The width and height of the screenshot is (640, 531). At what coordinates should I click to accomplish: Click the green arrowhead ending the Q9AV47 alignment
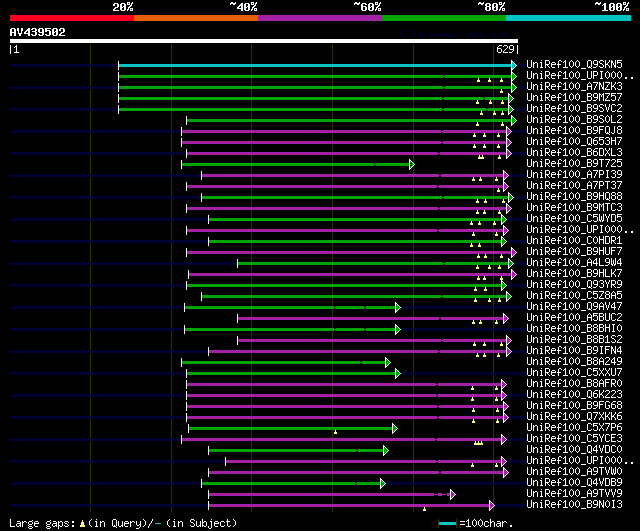coord(398,308)
